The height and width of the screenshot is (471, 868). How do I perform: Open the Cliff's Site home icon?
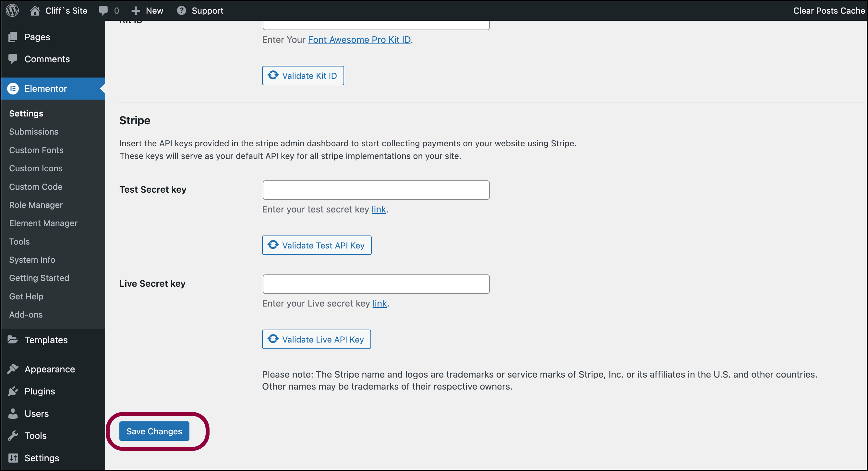[35, 10]
